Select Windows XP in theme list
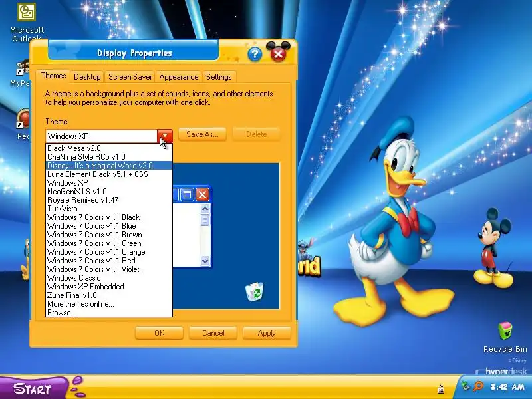The width and height of the screenshot is (532, 399). click(109, 183)
